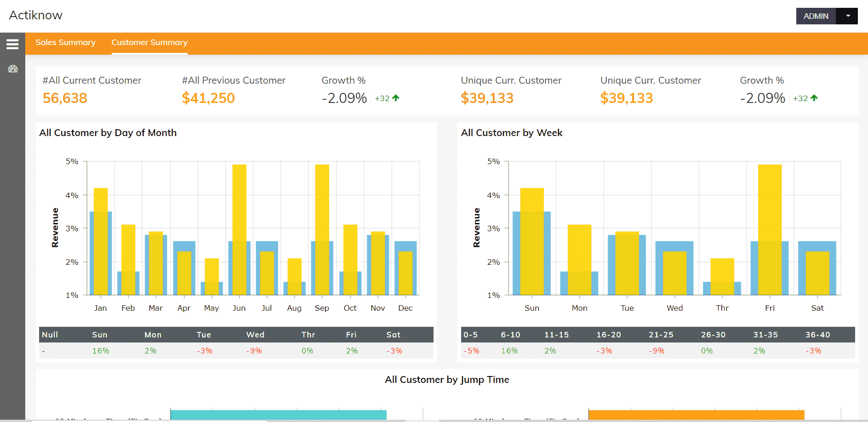This screenshot has width=868, height=422.
Task: Click the 11-15 column header
Action: point(556,335)
